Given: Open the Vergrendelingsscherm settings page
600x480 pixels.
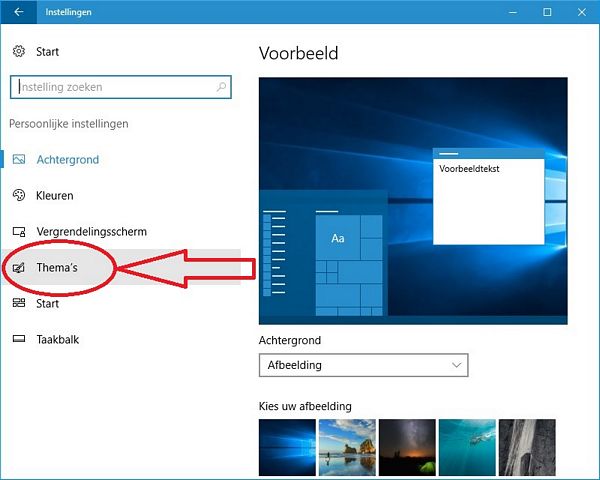Looking at the screenshot, I should [x=121, y=231].
